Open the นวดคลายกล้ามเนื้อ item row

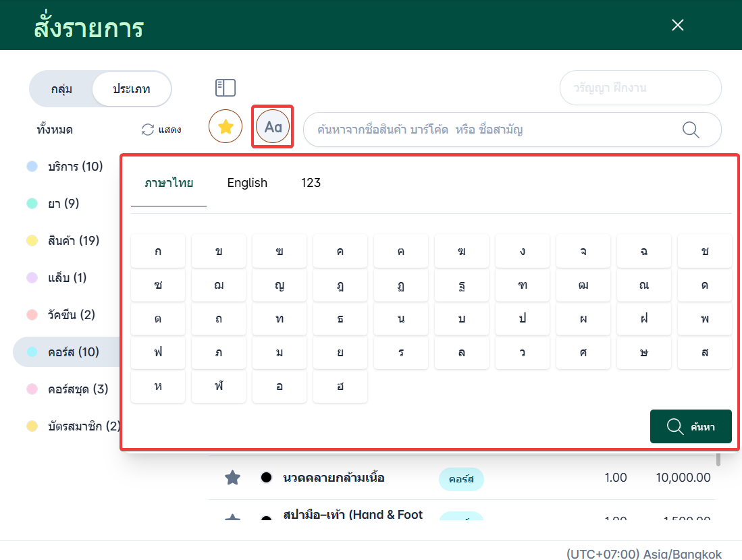click(x=462, y=478)
